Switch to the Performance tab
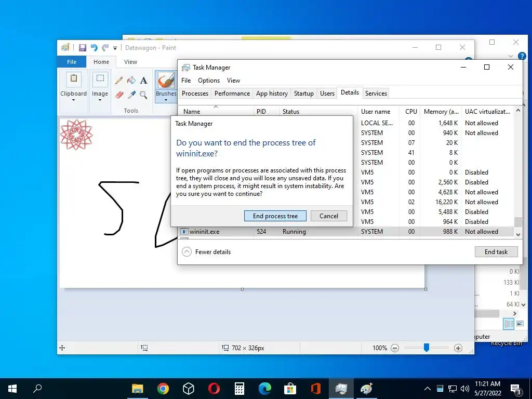 pyautogui.click(x=232, y=94)
